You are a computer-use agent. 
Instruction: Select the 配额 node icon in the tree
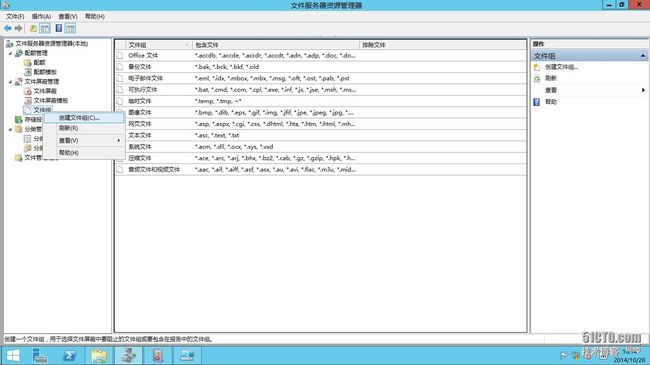click(x=28, y=63)
